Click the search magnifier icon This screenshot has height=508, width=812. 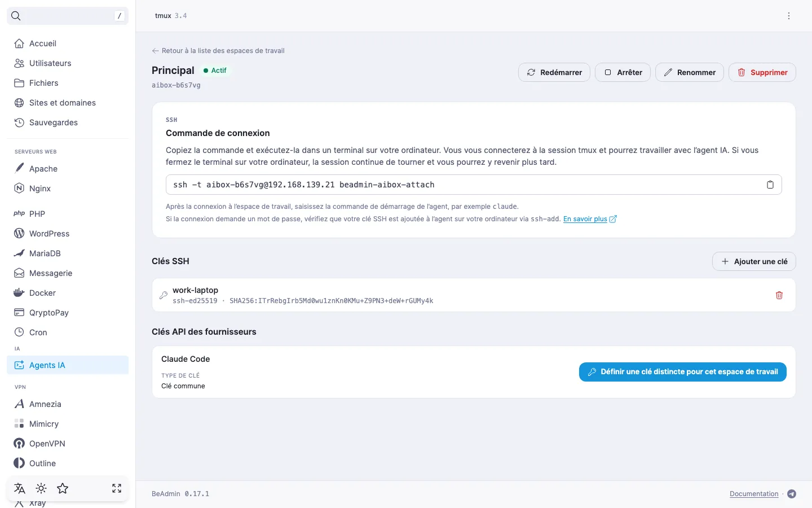point(16,16)
